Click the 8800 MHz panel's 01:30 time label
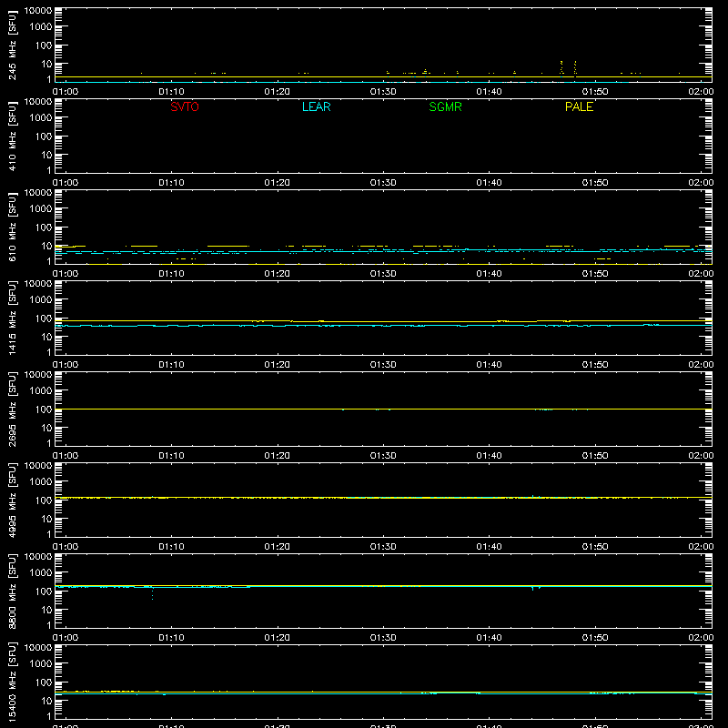The height and width of the screenshot is (728, 728). [383, 638]
